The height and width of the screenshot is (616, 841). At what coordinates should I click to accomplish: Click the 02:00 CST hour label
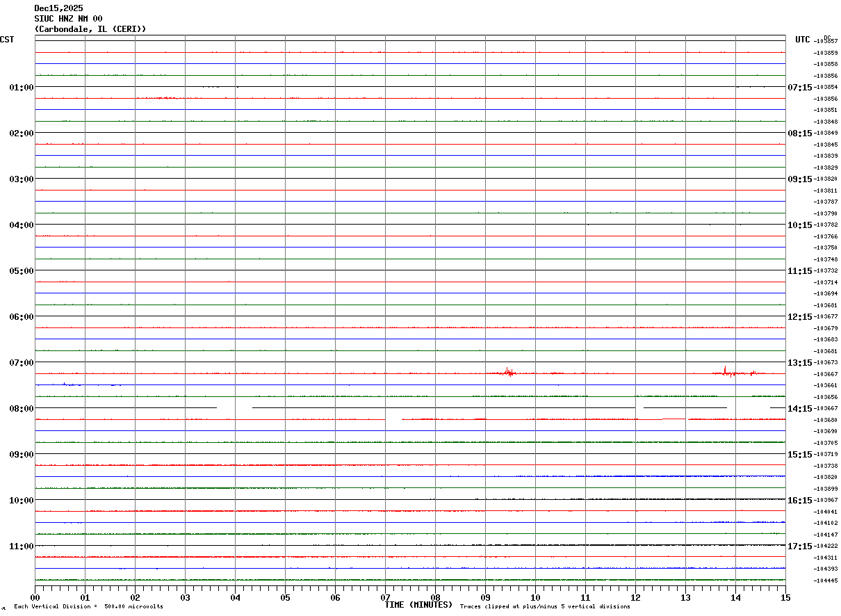tap(22, 133)
